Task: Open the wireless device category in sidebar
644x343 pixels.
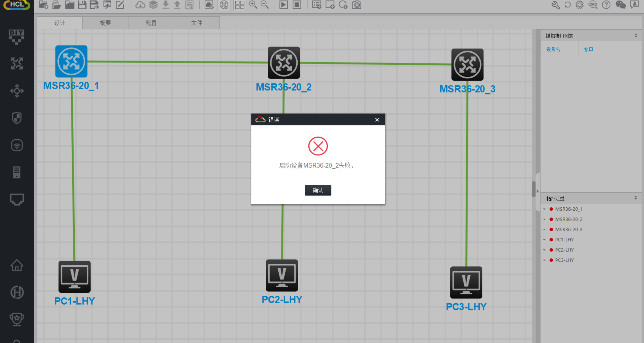Action: click(17, 145)
